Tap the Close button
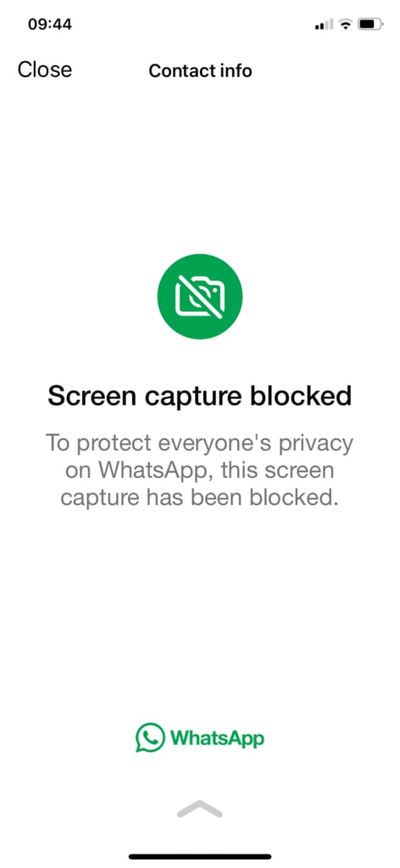Viewport: 400px width, 868px height. click(45, 70)
